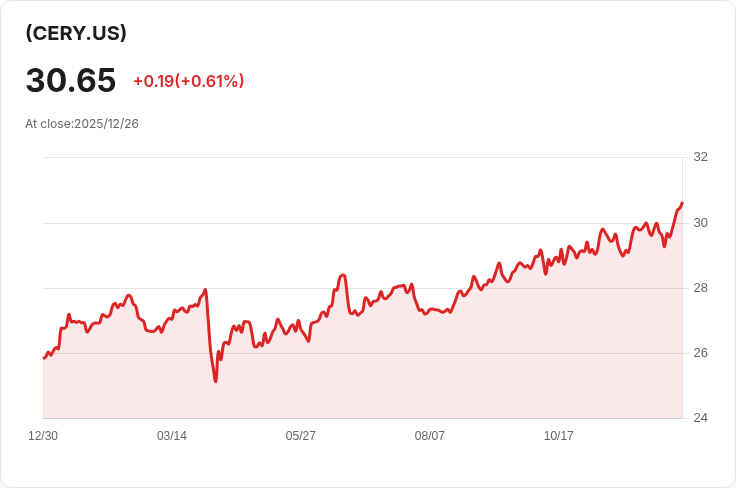Click the 24 price label on y-axis
The image size is (736, 488).
[x=700, y=418]
